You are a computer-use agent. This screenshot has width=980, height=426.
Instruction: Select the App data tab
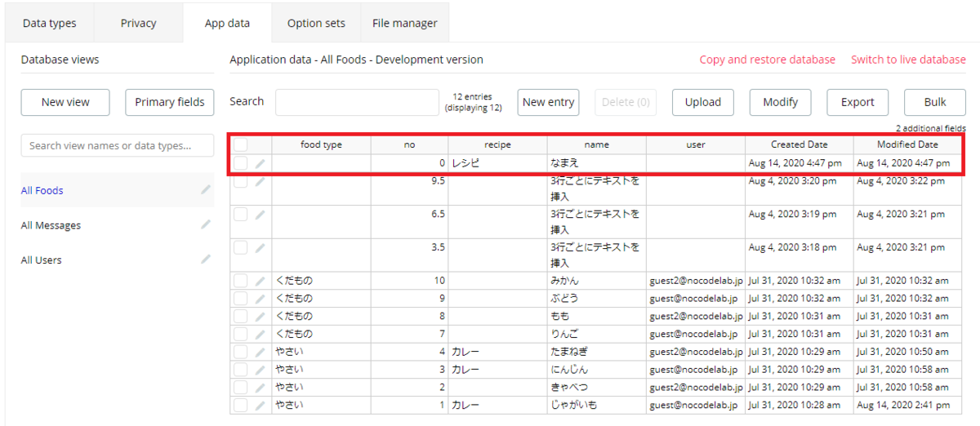(x=227, y=23)
